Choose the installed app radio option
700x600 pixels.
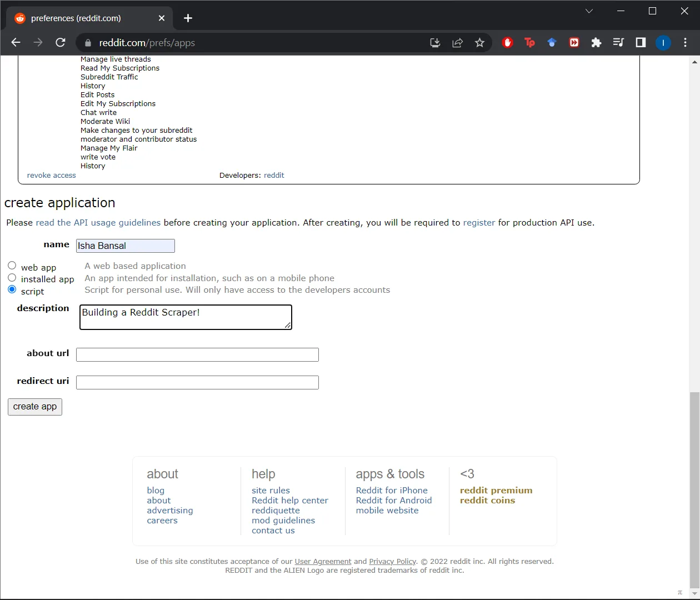click(12, 278)
